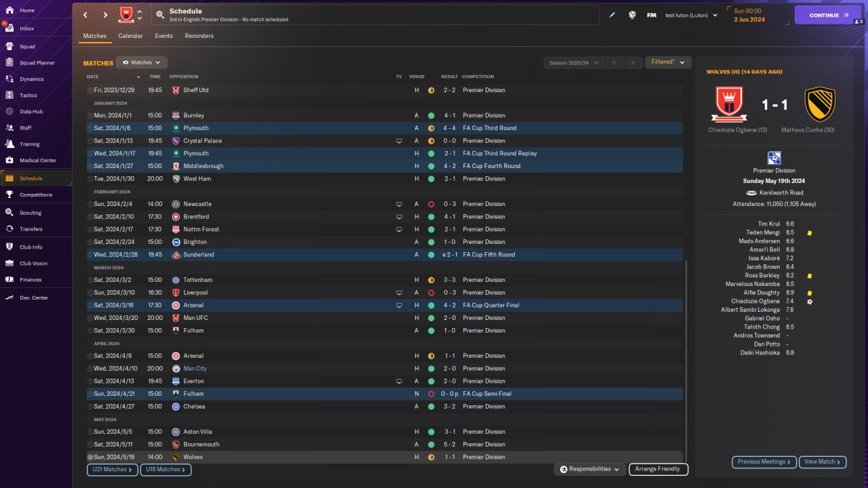Viewport: 868px width, 488px height.
Task: Toggle the Liverpool match selection circle
Action: tap(90, 293)
